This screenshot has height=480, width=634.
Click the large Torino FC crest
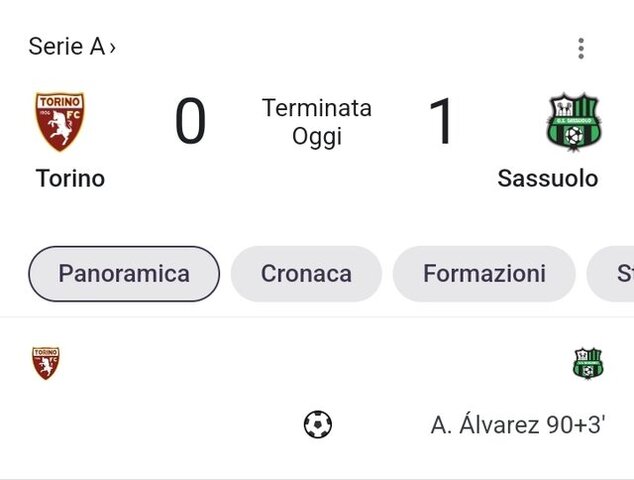tap(60, 122)
